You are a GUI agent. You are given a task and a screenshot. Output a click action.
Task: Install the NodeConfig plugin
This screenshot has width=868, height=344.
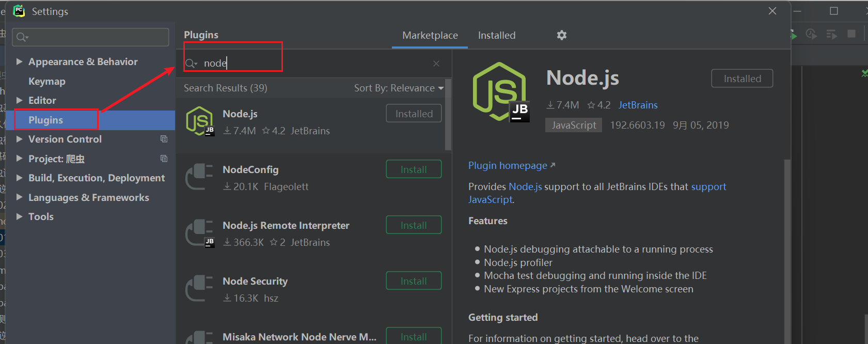pyautogui.click(x=414, y=169)
